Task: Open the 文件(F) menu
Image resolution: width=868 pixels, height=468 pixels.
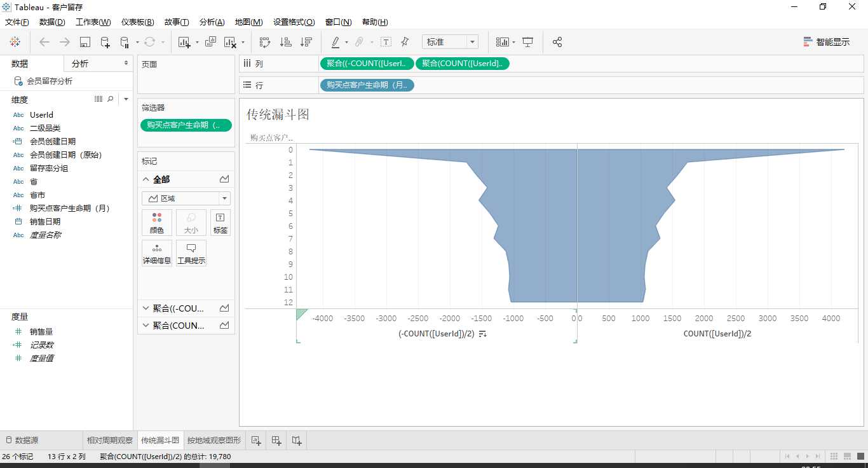Action: (x=17, y=22)
